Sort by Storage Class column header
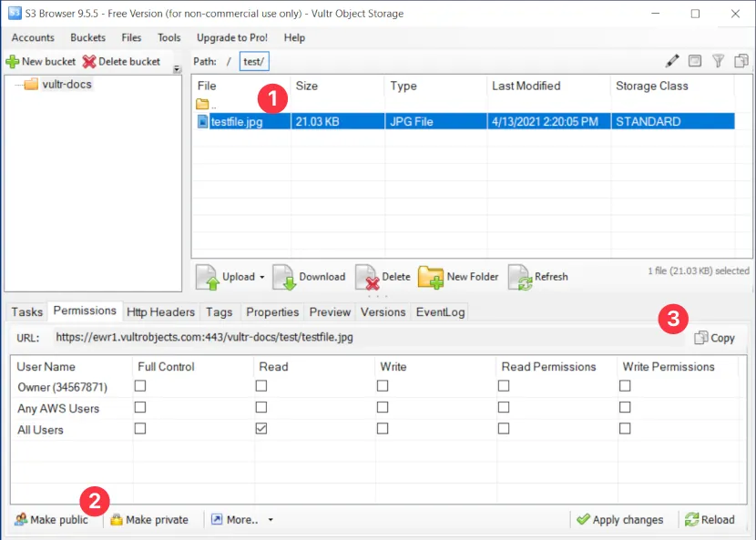The image size is (756, 540). click(672, 86)
